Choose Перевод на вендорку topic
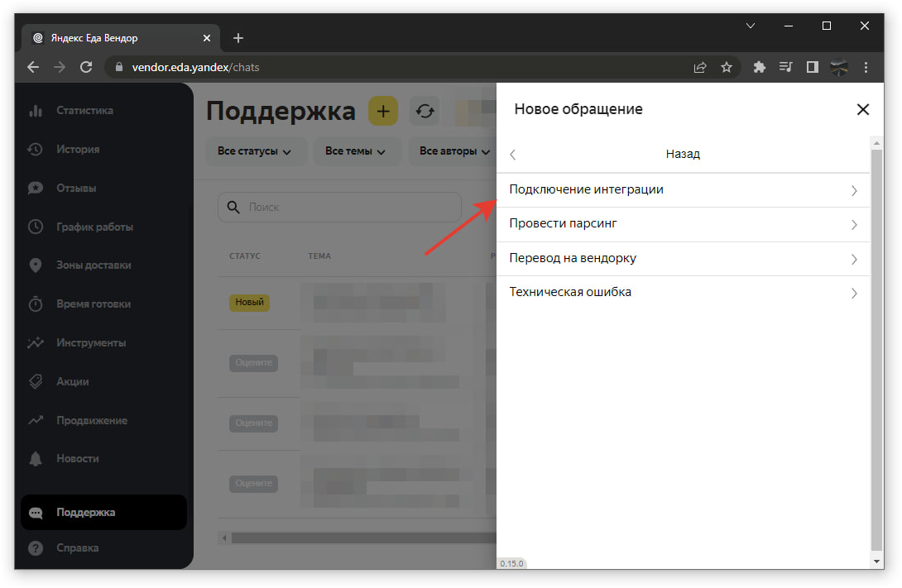Screen dimensions: 902x588 [x=683, y=259]
